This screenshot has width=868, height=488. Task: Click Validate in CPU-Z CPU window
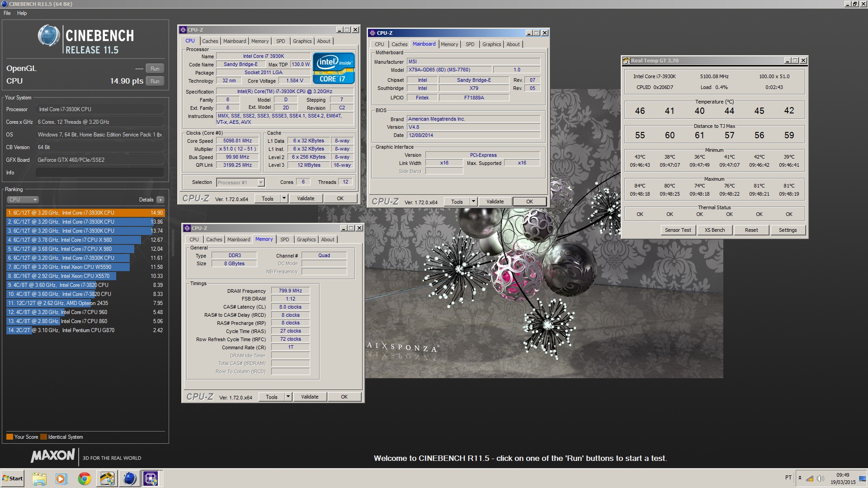point(306,198)
